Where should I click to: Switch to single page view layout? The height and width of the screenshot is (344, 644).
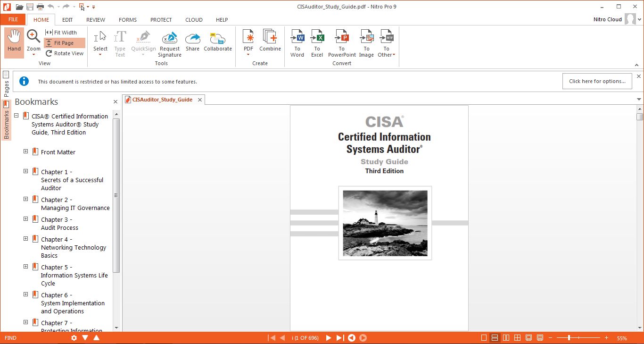tap(484, 338)
